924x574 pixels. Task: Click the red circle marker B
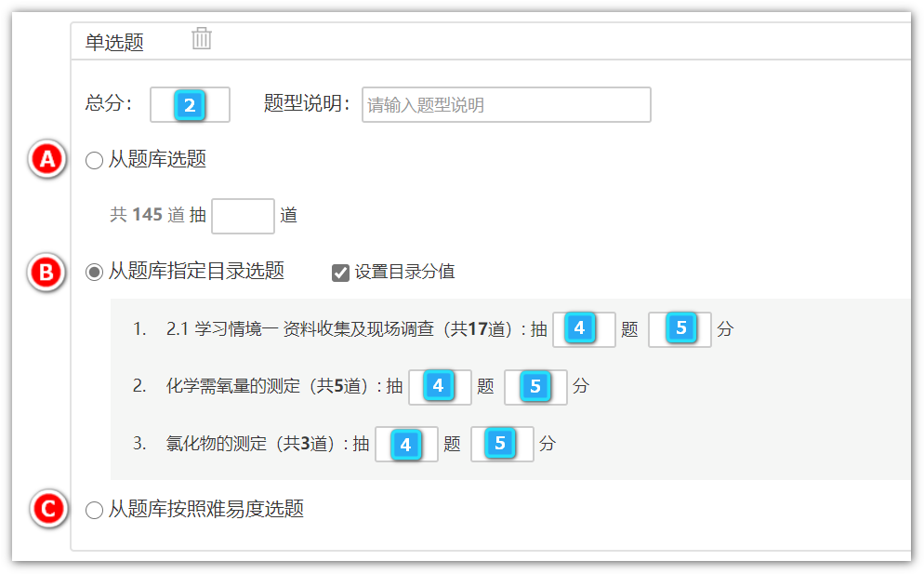coord(46,272)
